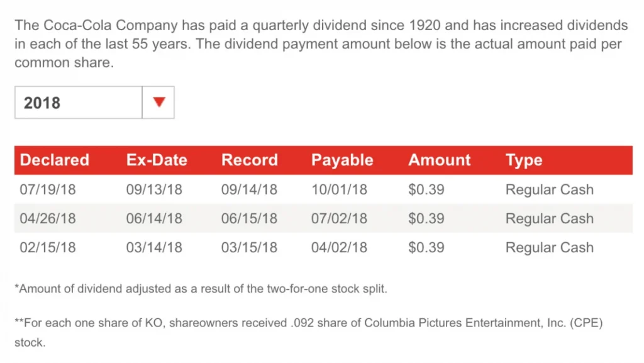This screenshot has width=644, height=363.
Task: Select Regular Cash in the 04/26/18 row
Action: 549,218
